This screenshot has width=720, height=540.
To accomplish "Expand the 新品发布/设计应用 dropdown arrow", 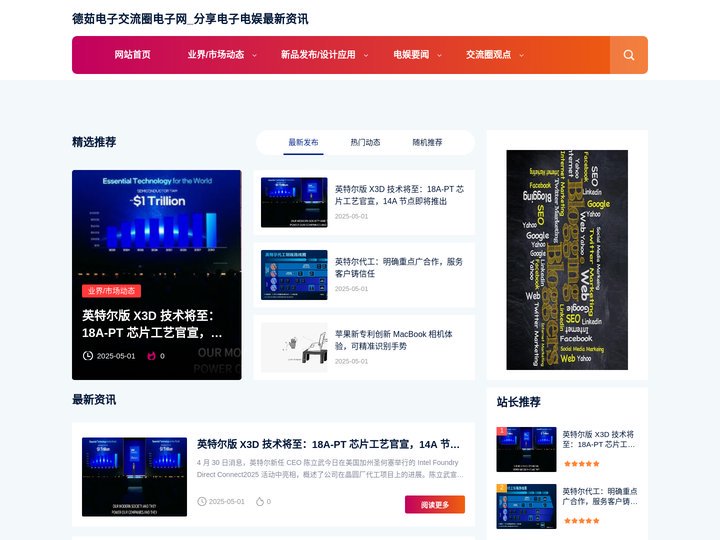I will point(366,56).
